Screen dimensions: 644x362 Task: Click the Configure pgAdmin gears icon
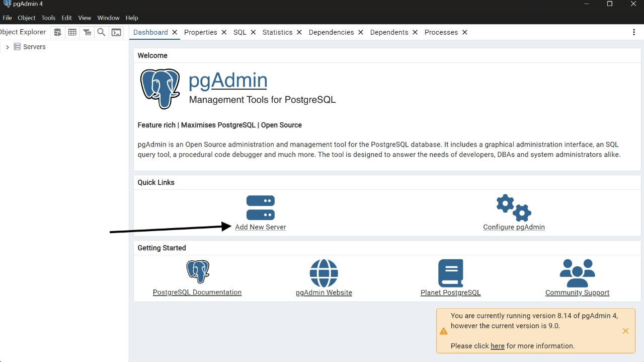[514, 207]
